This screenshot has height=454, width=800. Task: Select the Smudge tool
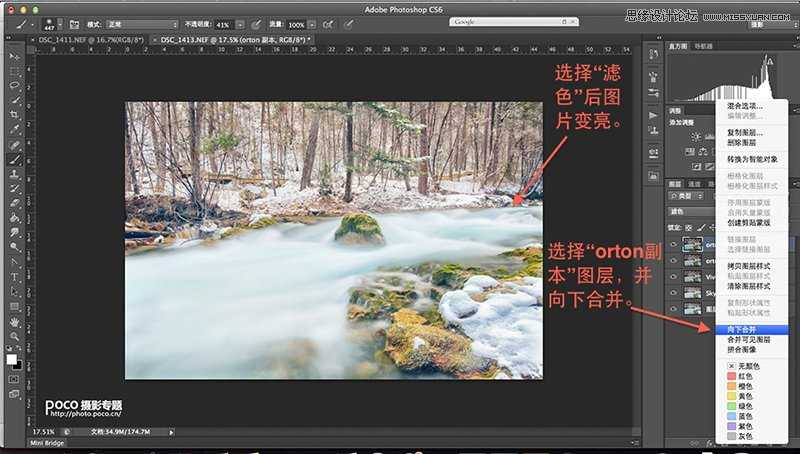tap(14, 233)
